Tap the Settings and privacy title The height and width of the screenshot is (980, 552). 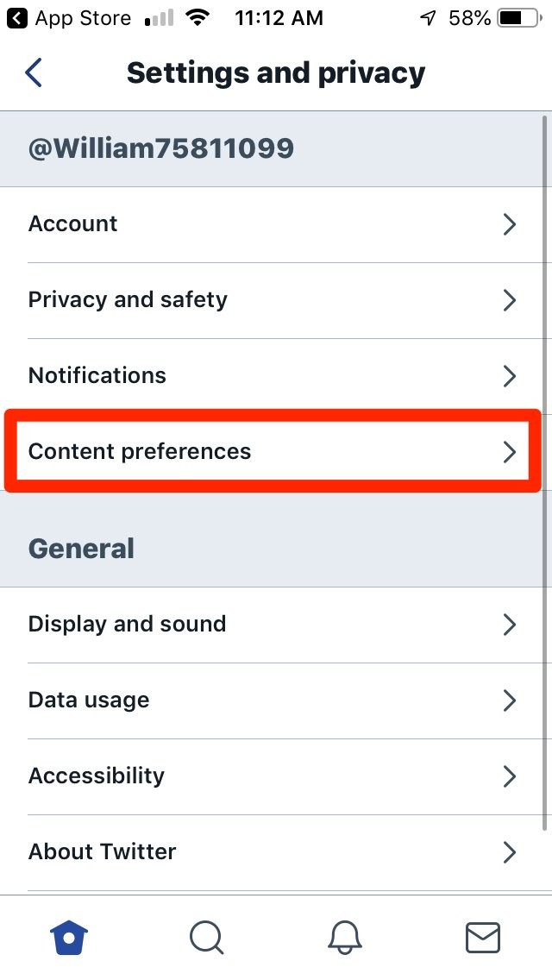[276, 73]
